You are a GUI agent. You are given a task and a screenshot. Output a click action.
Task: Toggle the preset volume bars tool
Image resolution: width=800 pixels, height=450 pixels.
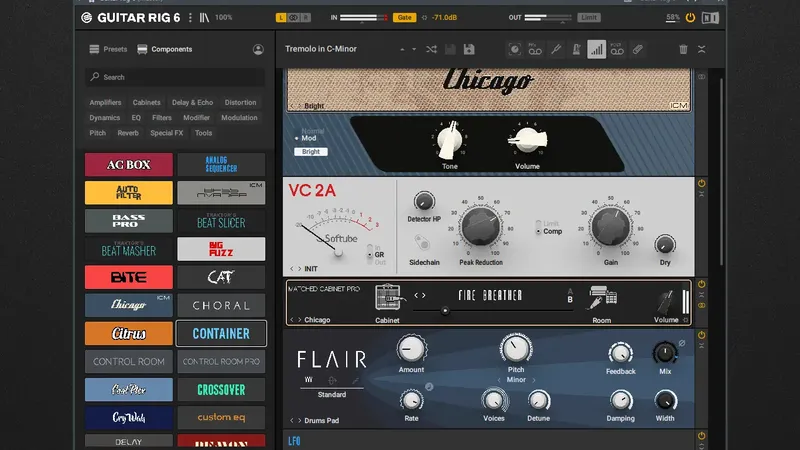pos(596,49)
